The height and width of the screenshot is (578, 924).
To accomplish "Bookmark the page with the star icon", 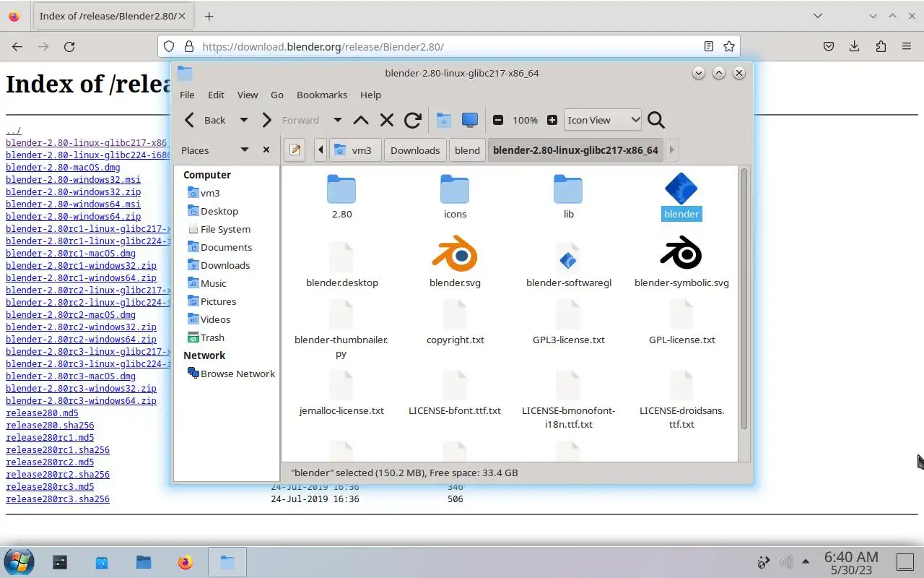I will pos(729,46).
